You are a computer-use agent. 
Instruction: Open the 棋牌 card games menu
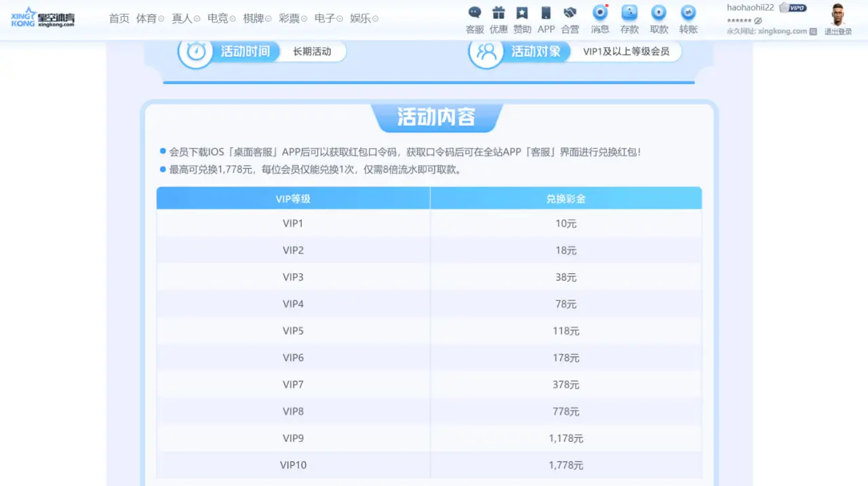click(x=257, y=18)
